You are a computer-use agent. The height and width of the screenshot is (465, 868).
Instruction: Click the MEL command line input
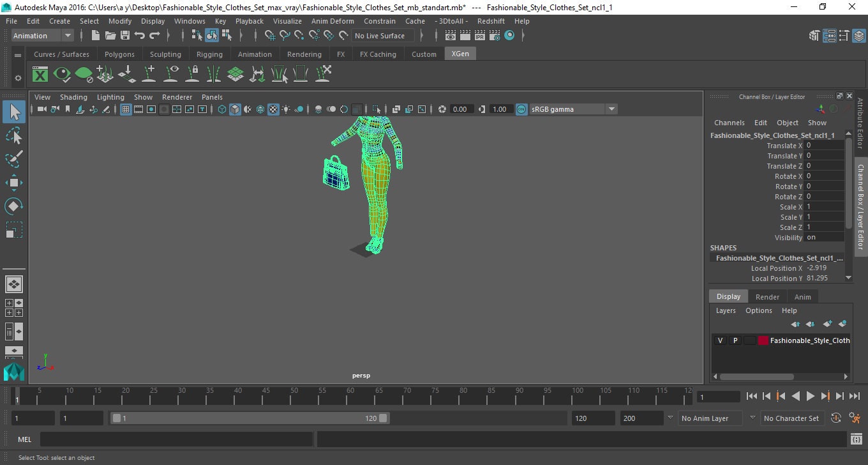(x=176, y=439)
